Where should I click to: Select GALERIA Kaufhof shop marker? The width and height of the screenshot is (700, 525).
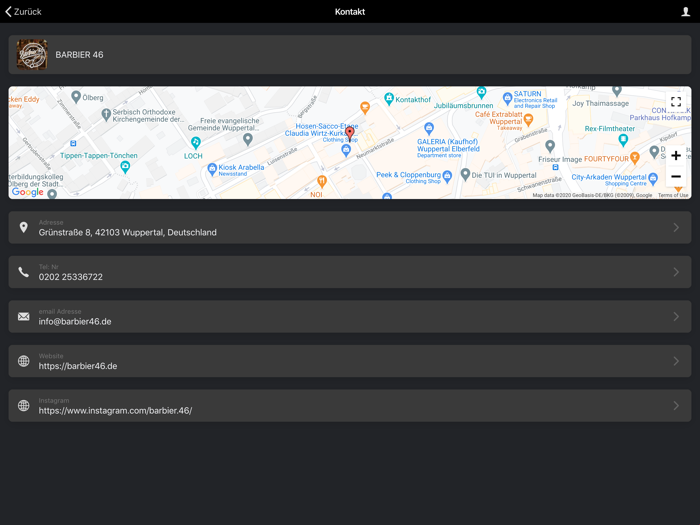(x=429, y=129)
